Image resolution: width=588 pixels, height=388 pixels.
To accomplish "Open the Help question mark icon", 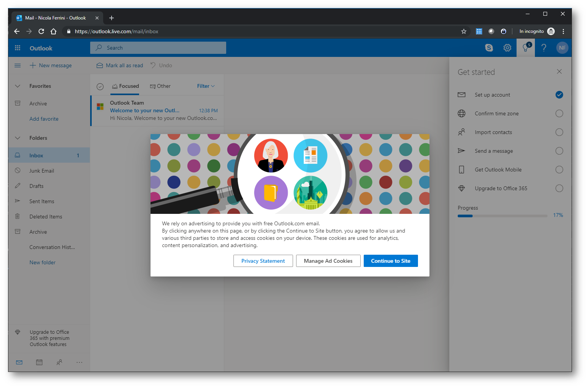I will click(x=544, y=48).
